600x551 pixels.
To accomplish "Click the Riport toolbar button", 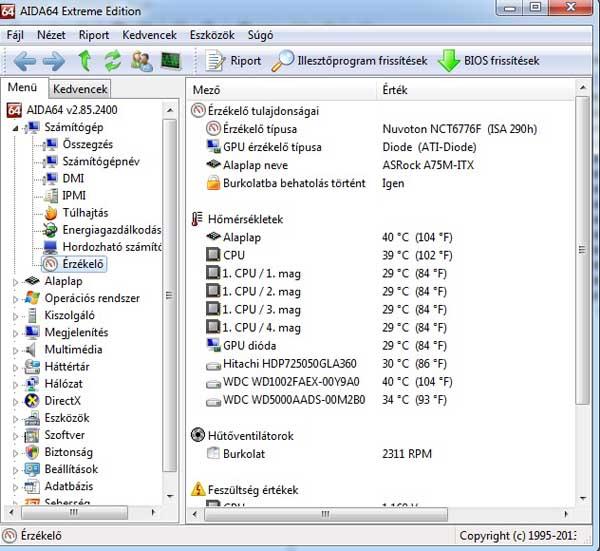I will pyautogui.click(x=233, y=61).
